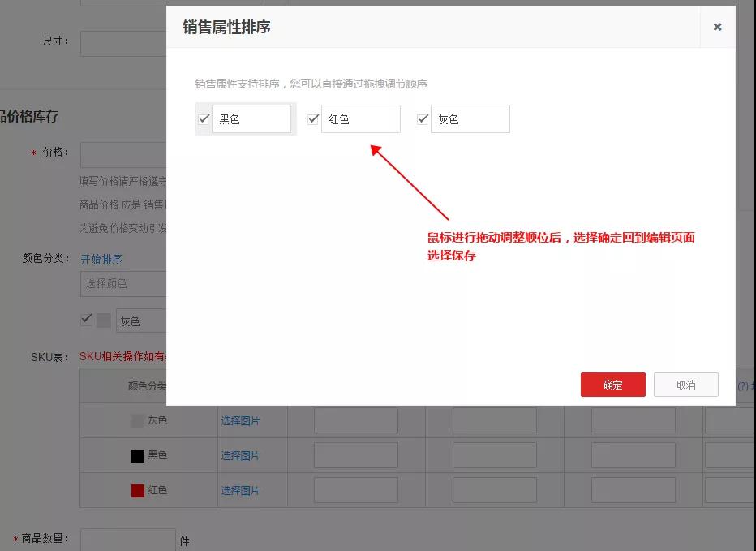Open 选择图片 for the 红色 SKU row
The width and height of the screenshot is (756, 551).
tap(242, 490)
